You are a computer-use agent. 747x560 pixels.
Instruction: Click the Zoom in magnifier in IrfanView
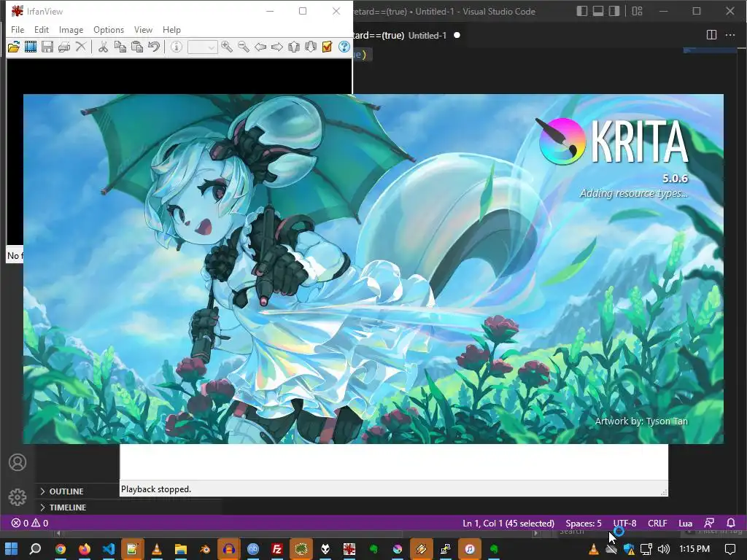(227, 47)
